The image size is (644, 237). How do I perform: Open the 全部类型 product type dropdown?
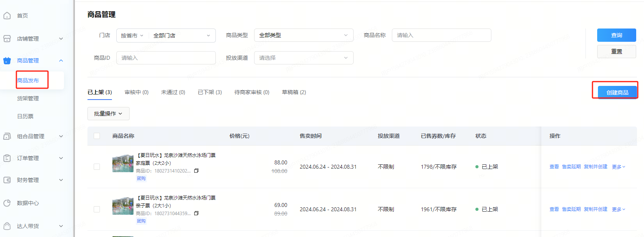303,35
